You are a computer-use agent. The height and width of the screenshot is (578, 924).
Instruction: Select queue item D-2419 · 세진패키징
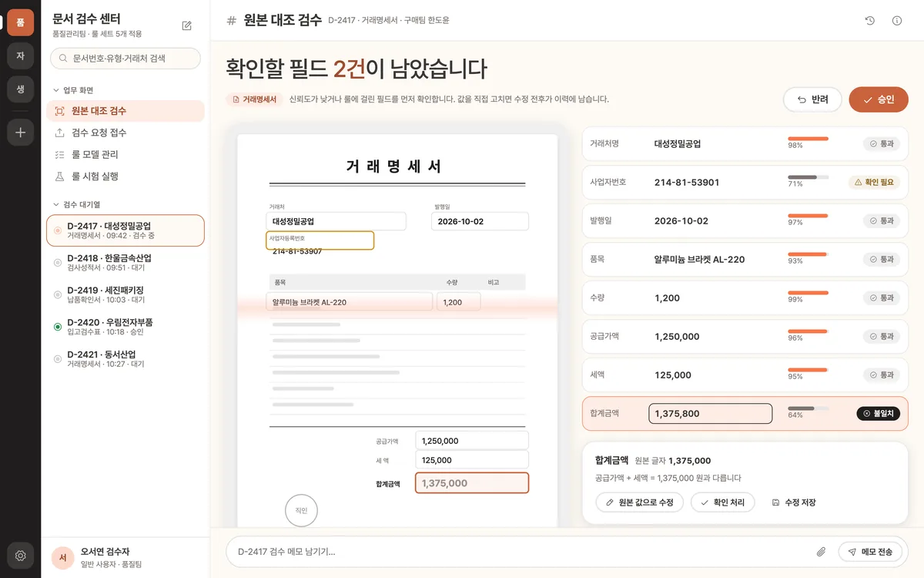tap(126, 294)
